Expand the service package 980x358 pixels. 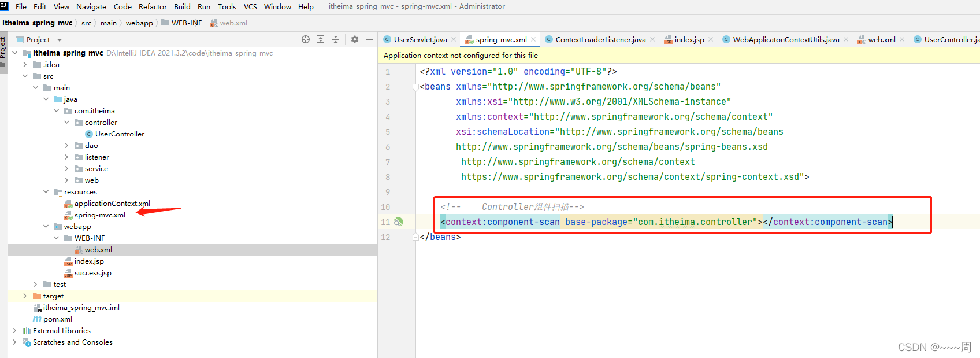click(x=66, y=168)
